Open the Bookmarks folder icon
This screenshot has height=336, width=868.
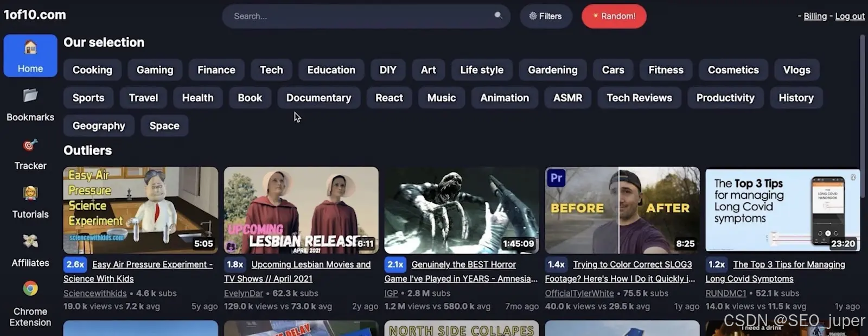pyautogui.click(x=30, y=96)
